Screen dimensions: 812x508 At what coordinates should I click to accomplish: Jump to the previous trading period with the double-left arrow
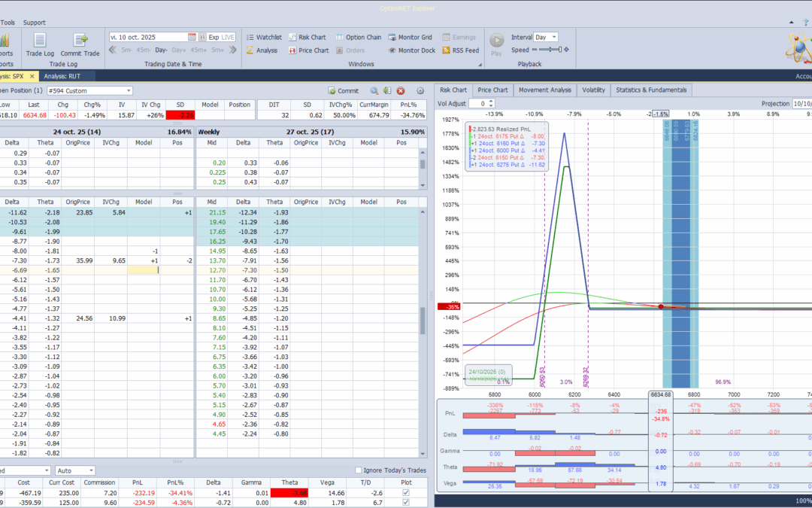113,50
